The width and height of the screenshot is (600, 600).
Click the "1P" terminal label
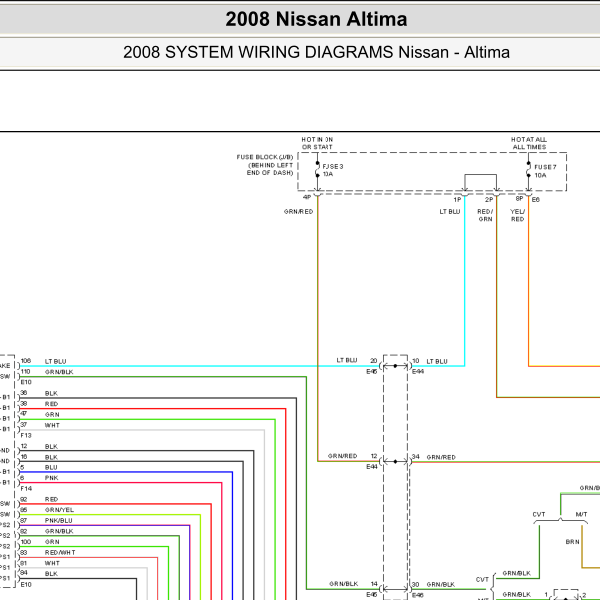tap(457, 200)
